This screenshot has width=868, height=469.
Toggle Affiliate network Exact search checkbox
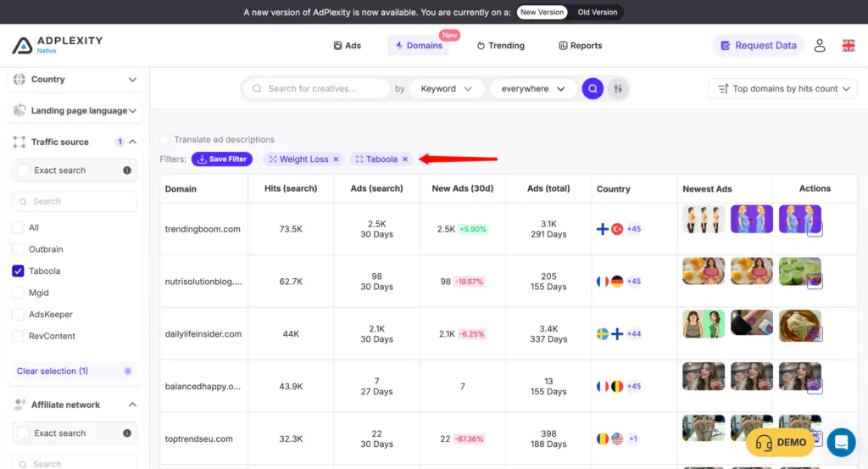(x=23, y=433)
